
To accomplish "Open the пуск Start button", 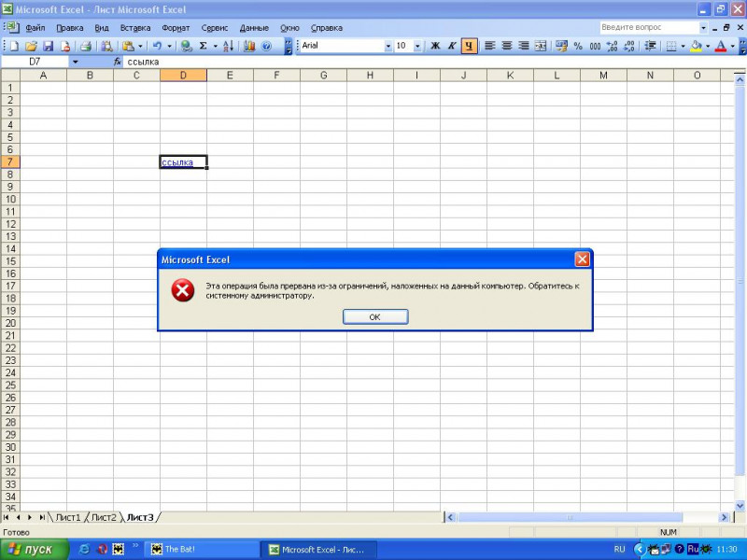I will (34, 550).
